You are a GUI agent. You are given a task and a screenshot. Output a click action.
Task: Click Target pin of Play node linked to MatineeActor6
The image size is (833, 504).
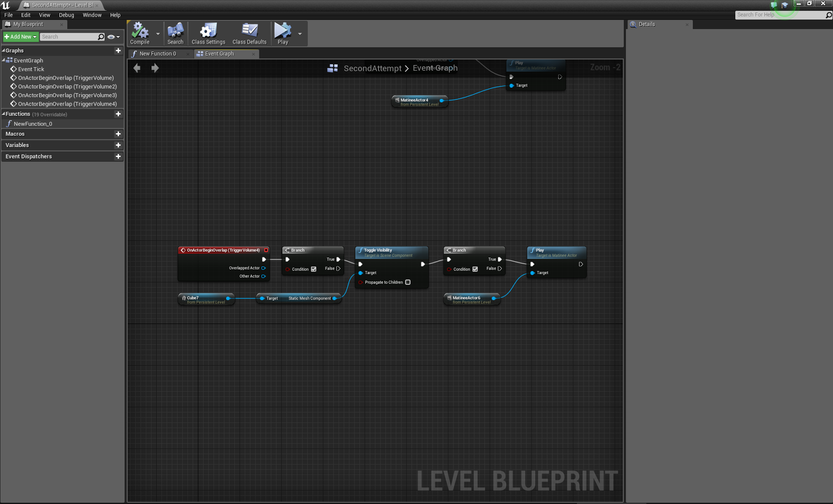(x=532, y=273)
